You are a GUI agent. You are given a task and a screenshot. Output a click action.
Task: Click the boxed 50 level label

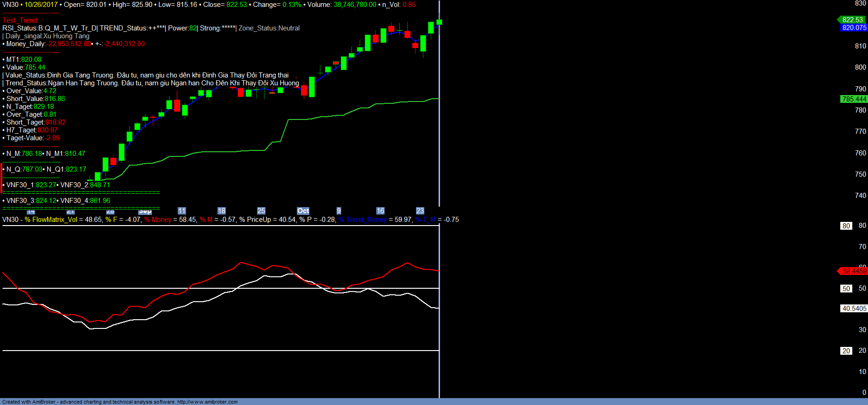[846, 289]
